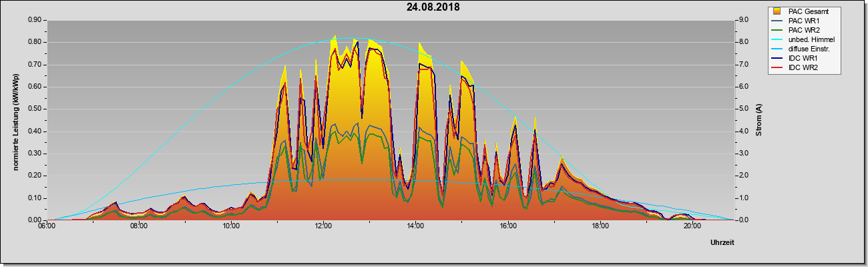
Task: Click the chart title 24.08.2018
Action: pyautogui.click(x=433, y=8)
